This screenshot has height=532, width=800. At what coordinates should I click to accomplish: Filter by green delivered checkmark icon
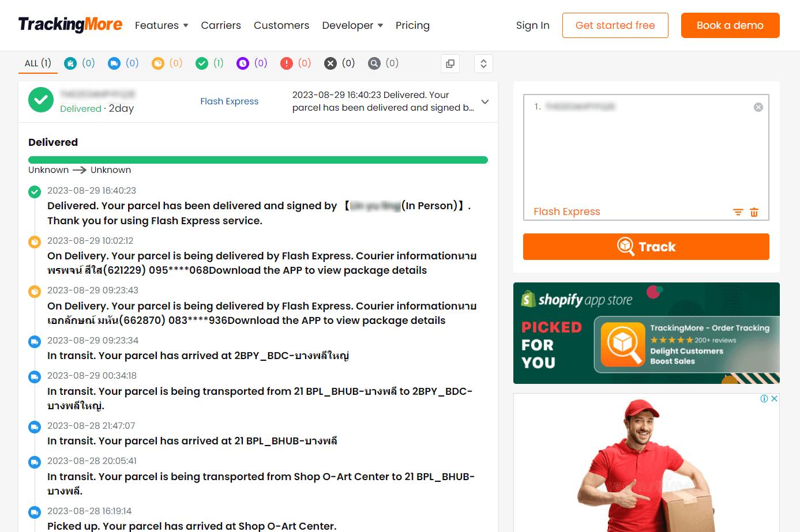[202, 63]
